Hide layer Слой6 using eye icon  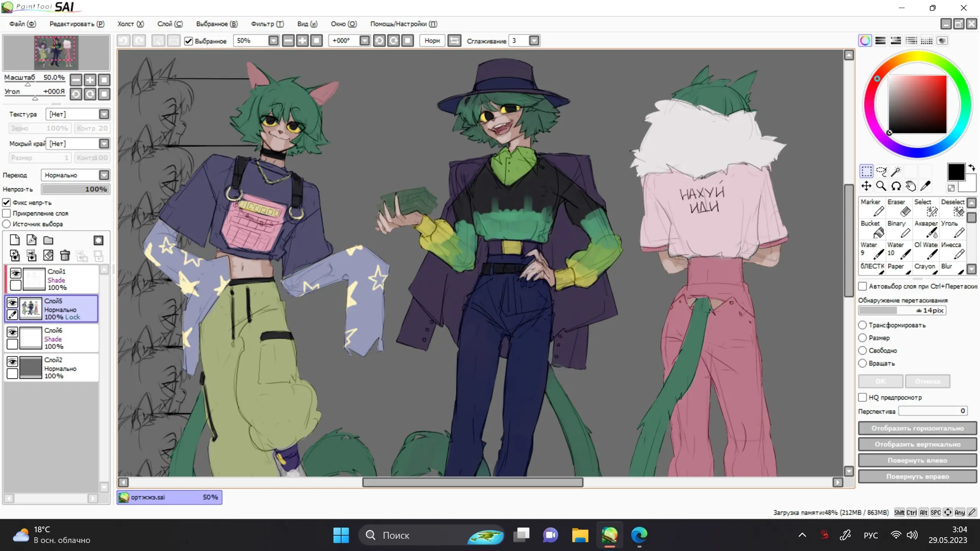(12, 332)
